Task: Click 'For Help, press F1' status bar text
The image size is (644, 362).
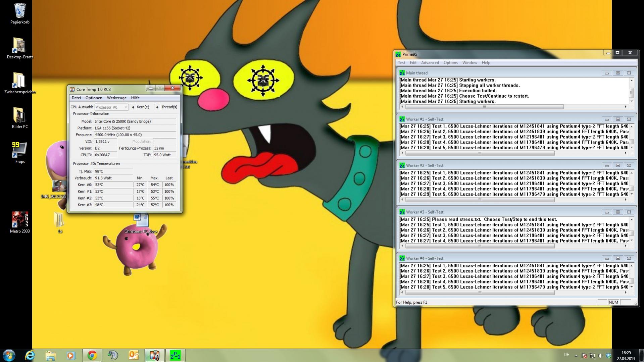Action: pos(411,302)
